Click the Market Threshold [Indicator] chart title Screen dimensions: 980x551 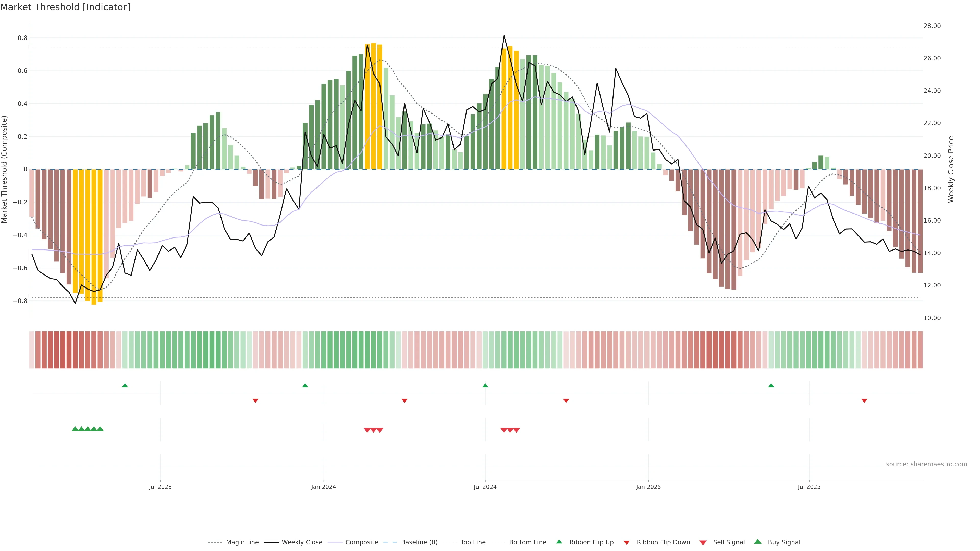pos(65,7)
